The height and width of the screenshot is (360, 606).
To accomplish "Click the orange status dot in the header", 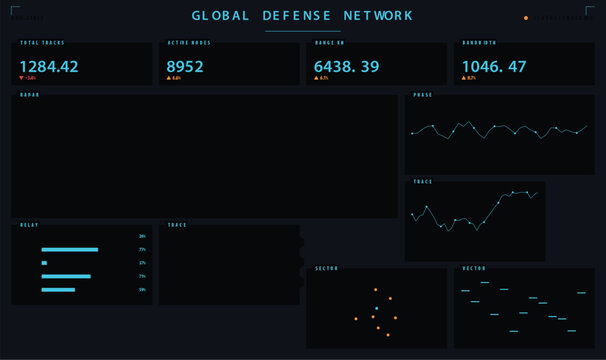I will (526, 18).
